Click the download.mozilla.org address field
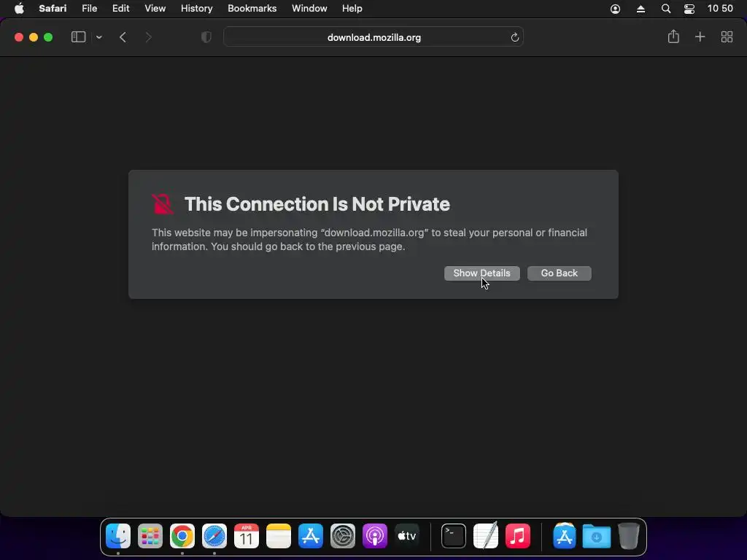This screenshot has height=560, width=747. coord(373,37)
